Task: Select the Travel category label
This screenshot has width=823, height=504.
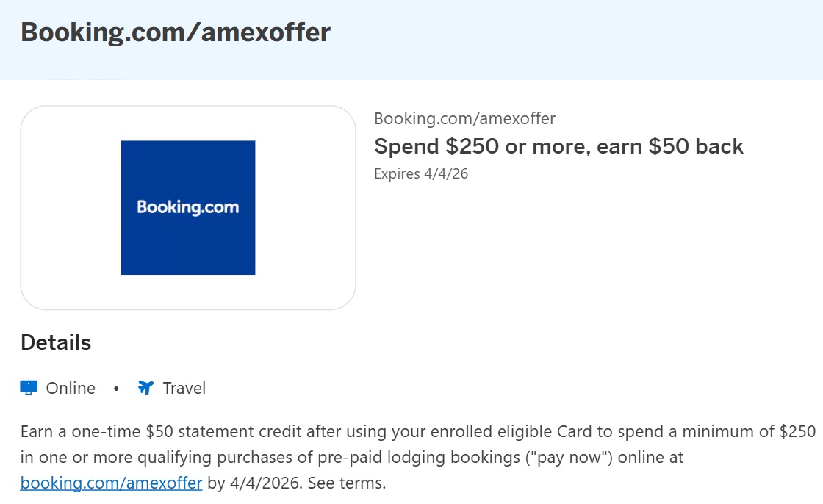Action: [184, 388]
